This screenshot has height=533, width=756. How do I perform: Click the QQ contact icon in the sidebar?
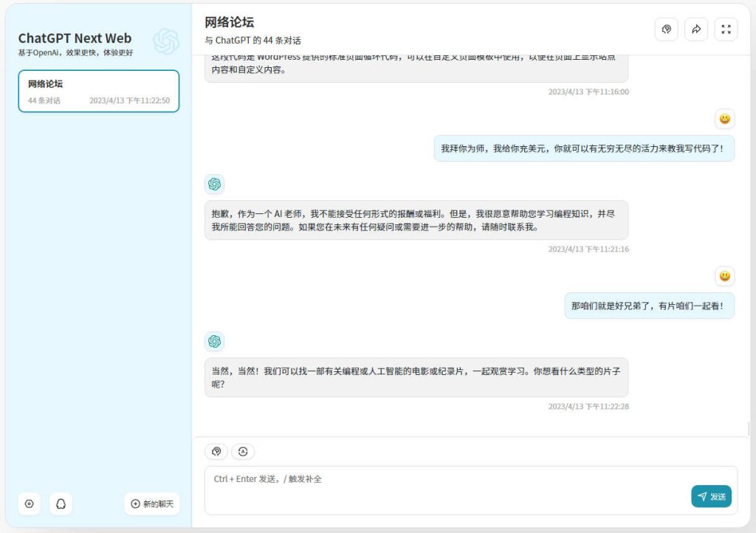pyautogui.click(x=61, y=503)
